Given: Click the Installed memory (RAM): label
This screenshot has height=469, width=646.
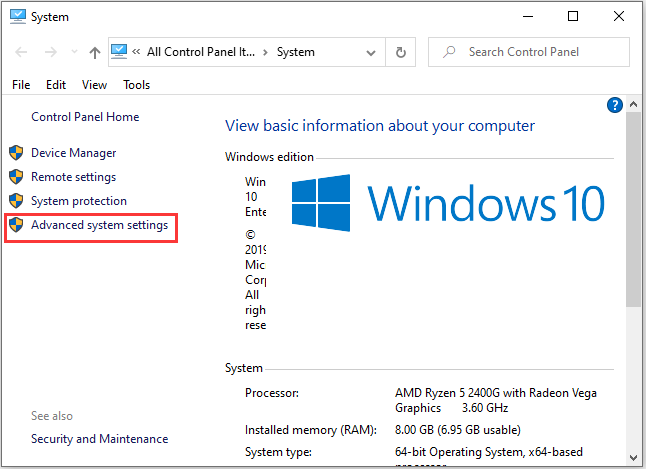Looking at the screenshot, I should pos(311,430).
